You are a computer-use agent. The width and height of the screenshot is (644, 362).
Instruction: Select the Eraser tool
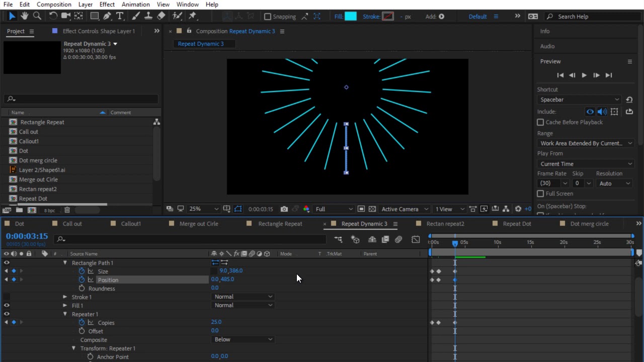(161, 16)
